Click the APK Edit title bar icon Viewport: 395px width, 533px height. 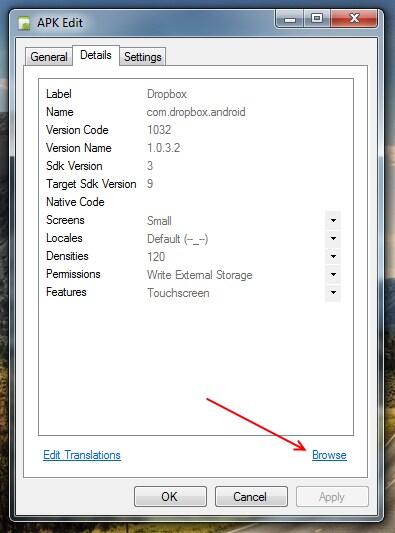24,23
